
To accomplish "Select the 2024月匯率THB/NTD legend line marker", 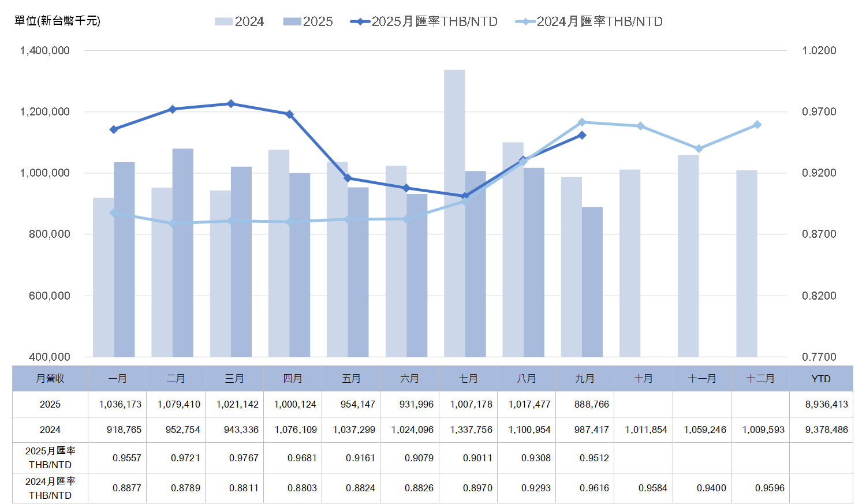I will pos(525,22).
